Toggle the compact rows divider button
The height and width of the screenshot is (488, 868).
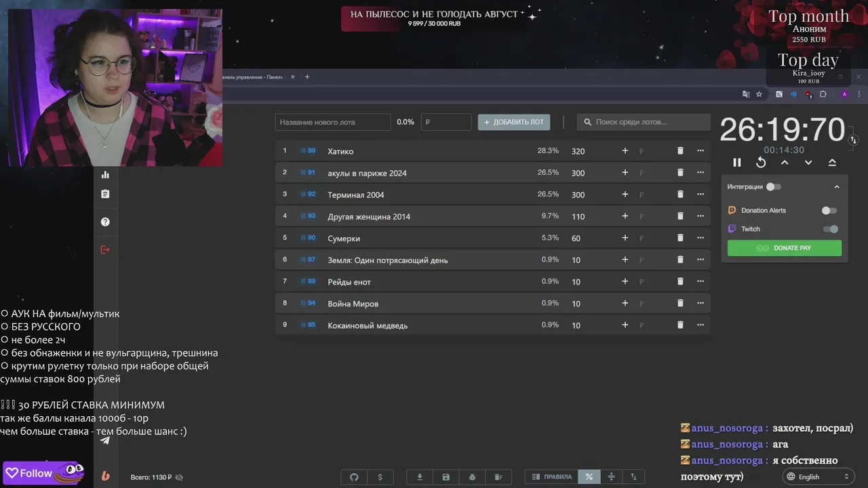point(611,477)
